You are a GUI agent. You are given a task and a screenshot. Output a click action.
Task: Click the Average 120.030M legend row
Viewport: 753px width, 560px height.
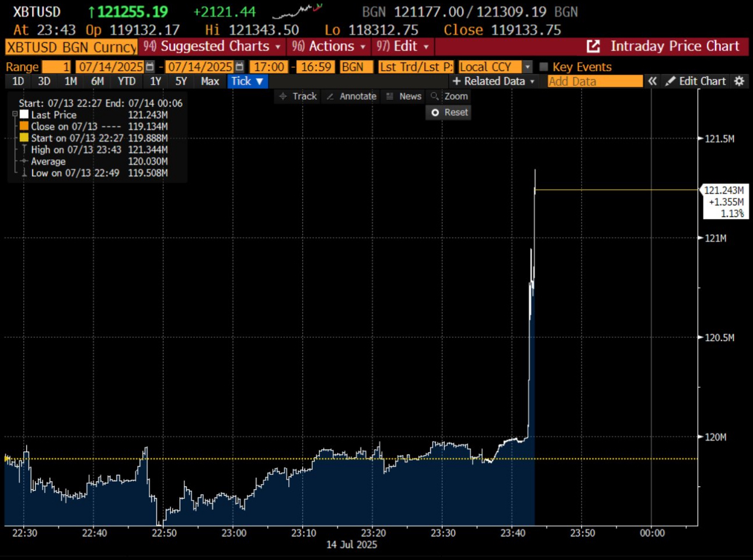[x=93, y=162]
